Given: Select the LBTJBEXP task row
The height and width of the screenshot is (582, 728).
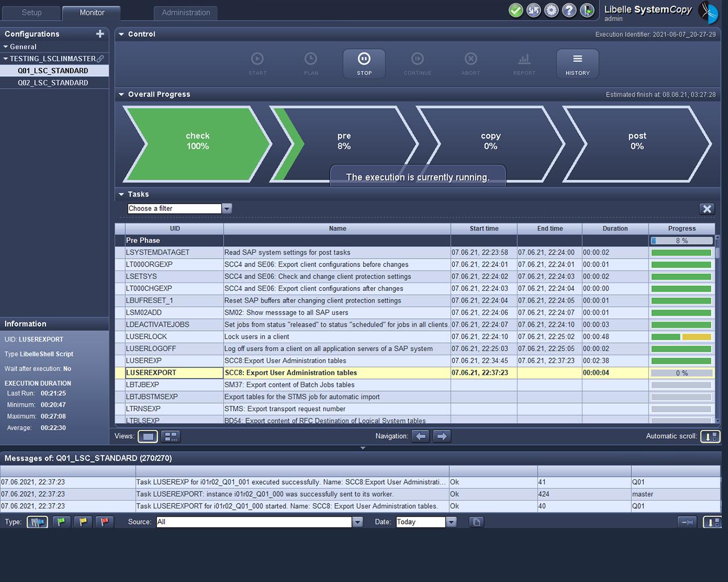Looking at the screenshot, I should [x=415, y=385].
